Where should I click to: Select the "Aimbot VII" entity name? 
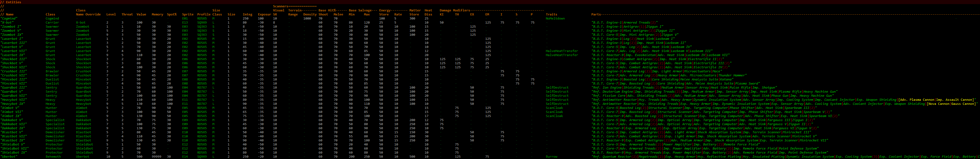[12, 112]
